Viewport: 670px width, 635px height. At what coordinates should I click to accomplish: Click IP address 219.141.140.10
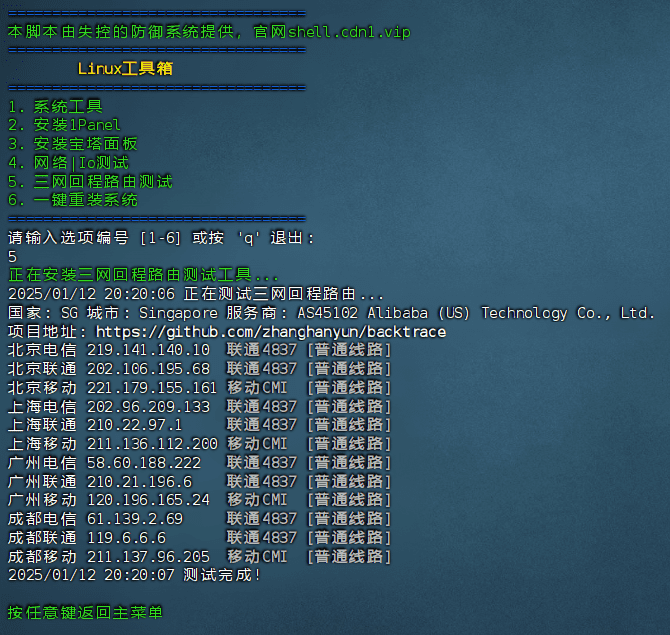tap(148, 350)
